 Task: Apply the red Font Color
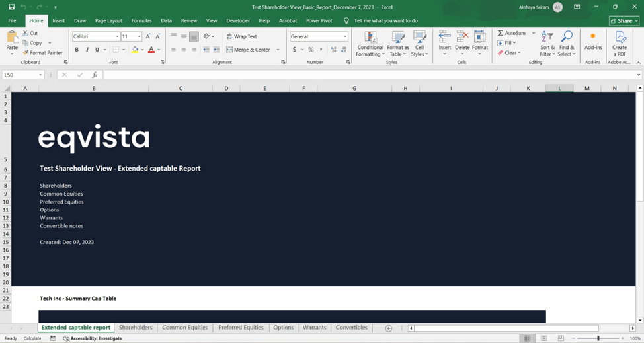pyautogui.click(x=151, y=49)
